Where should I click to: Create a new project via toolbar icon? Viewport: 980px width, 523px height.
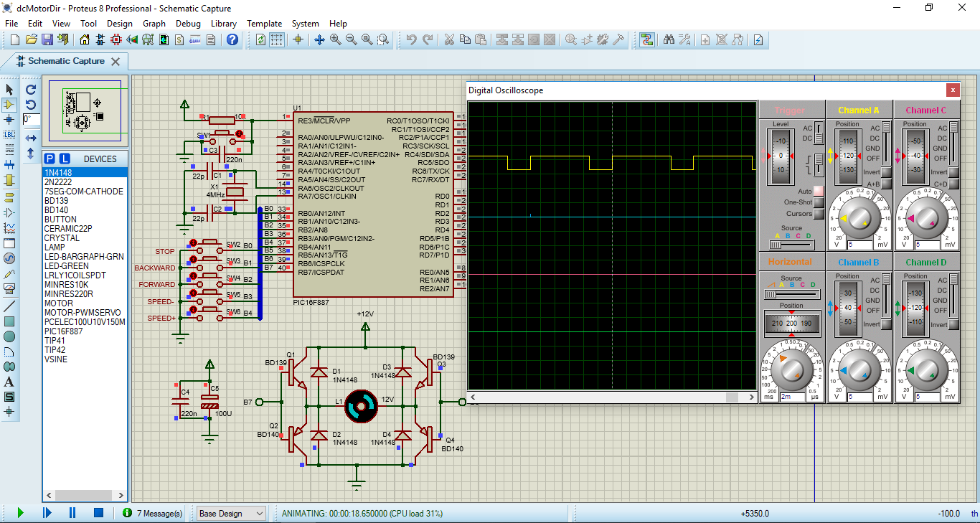(15, 39)
